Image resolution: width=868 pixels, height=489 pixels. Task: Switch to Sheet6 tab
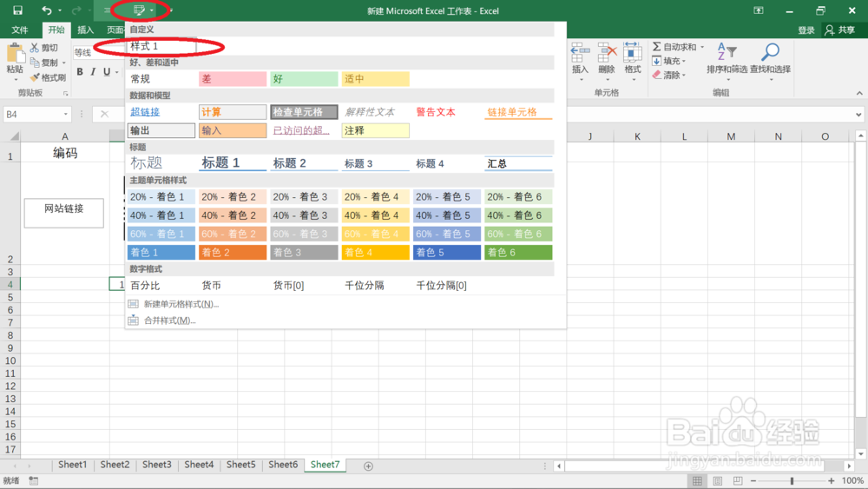pos(283,465)
